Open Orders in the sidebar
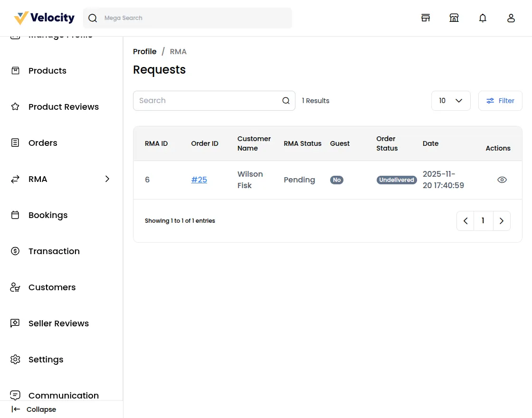Image resolution: width=532 pixels, height=418 pixels. pyautogui.click(x=43, y=143)
